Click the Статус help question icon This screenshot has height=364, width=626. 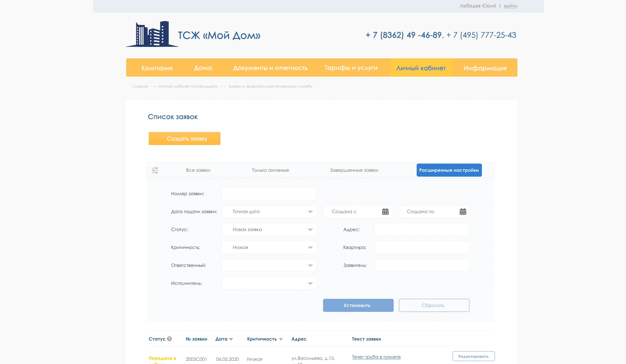coord(169,339)
